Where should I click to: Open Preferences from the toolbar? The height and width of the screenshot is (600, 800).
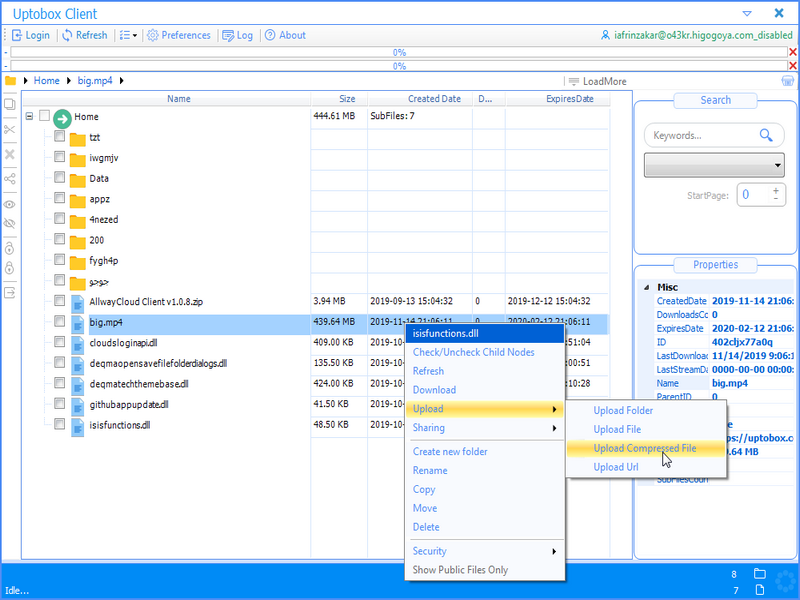click(x=179, y=35)
